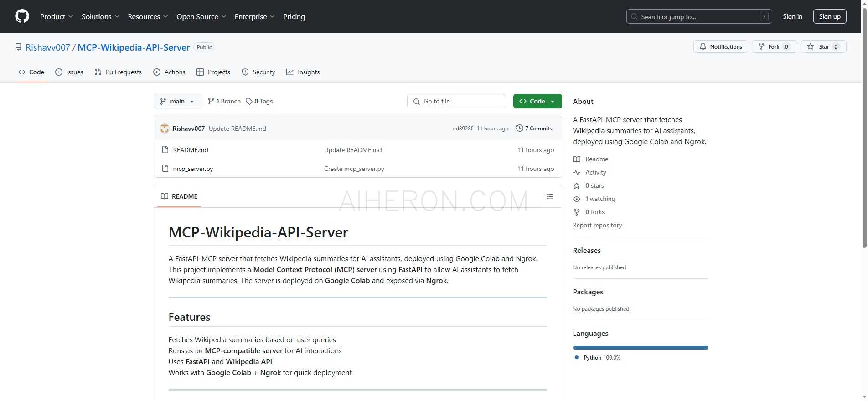Open the README outline list icon
The width and height of the screenshot is (868, 401).
550,196
